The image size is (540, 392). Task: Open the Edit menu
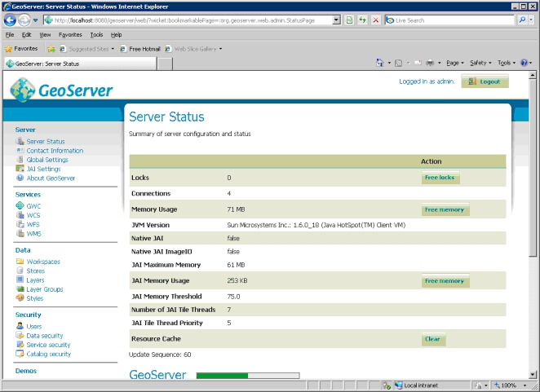pos(26,35)
